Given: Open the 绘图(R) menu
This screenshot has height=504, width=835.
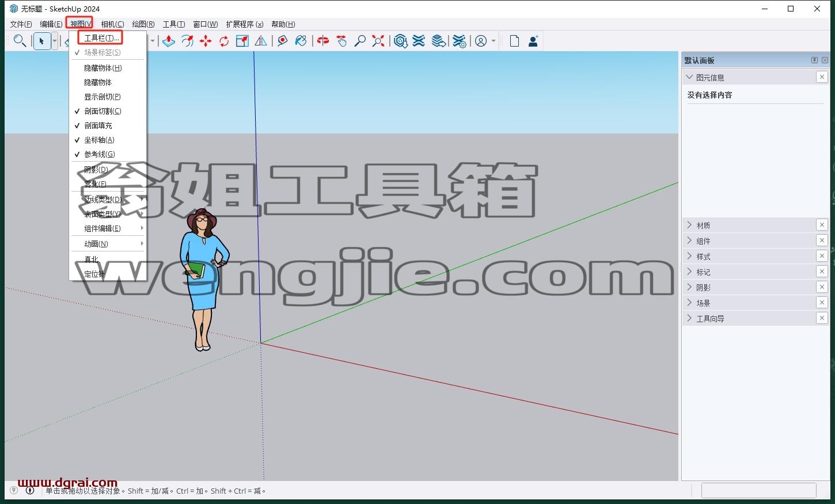Looking at the screenshot, I should click(x=143, y=24).
